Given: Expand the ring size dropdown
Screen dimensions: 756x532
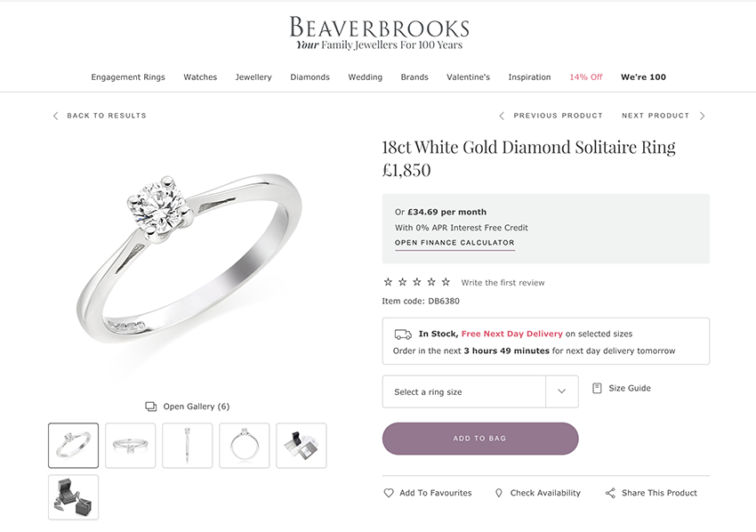Looking at the screenshot, I should coord(561,391).
